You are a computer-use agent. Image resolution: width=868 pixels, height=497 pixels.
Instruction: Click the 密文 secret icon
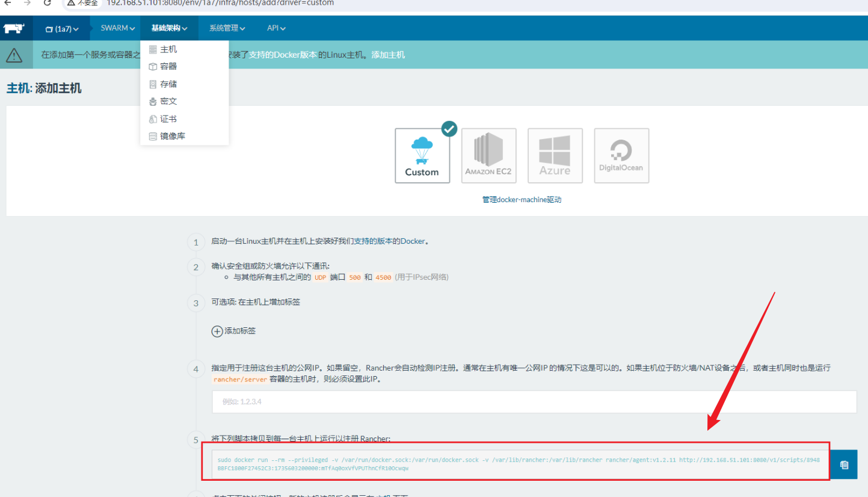tap(153, 102)
